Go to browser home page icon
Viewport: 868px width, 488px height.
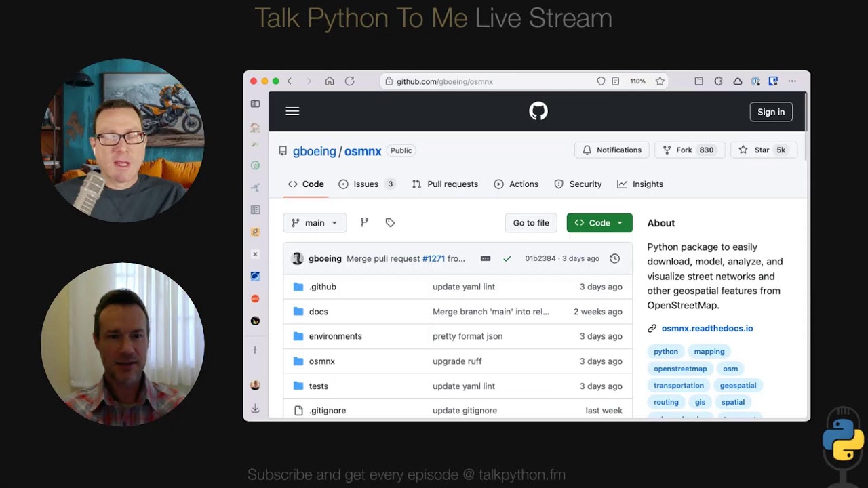tap(330, 81)
